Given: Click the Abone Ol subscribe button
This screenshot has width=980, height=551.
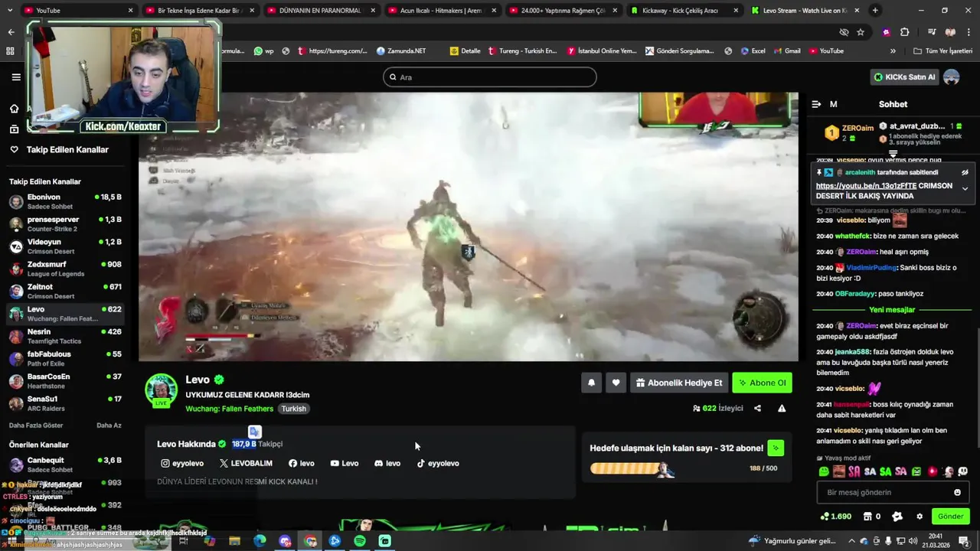Looking at the screenshot, I should tap(762, 383).
